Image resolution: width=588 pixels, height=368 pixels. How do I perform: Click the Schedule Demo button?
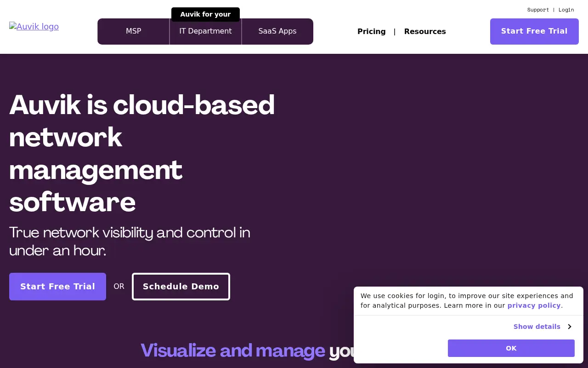[181, 287]
